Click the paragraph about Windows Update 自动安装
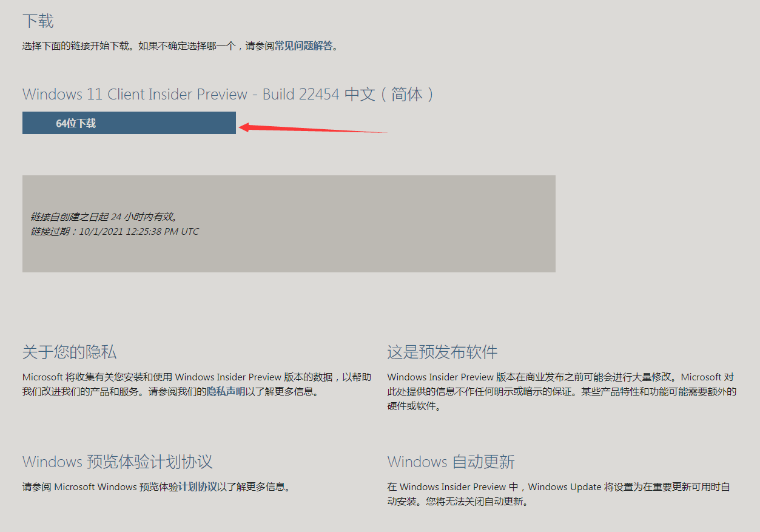Screen dimensions: 760x532 tap(559, 494)
